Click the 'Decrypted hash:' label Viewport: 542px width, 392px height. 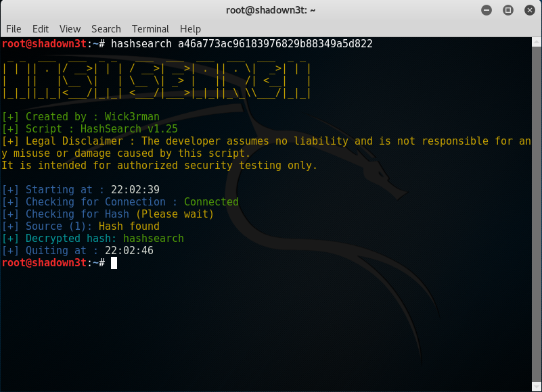coord(71,239)
